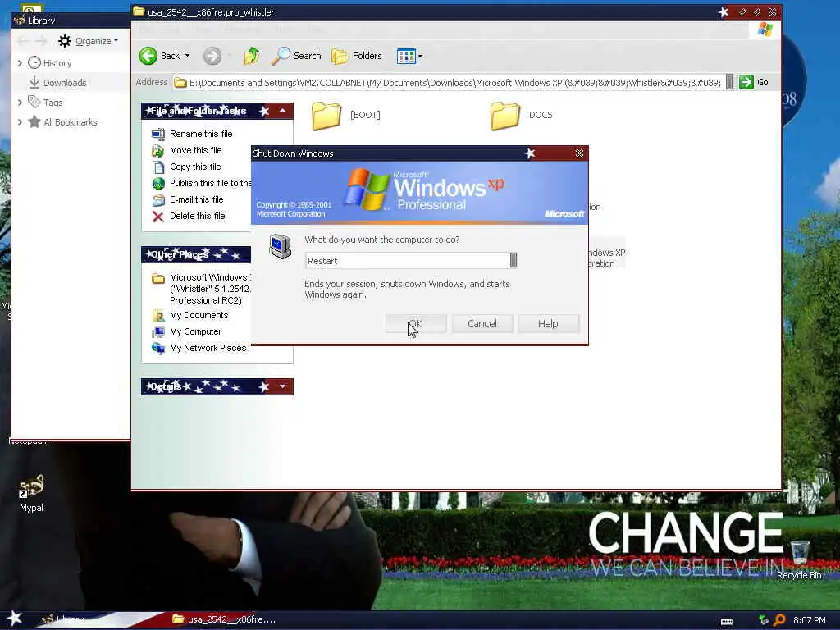Image resolution: width=840 pixels, height=630 pixels.
Task: Open Search in Explorer toolbar
Action: [x=296, y=56]
